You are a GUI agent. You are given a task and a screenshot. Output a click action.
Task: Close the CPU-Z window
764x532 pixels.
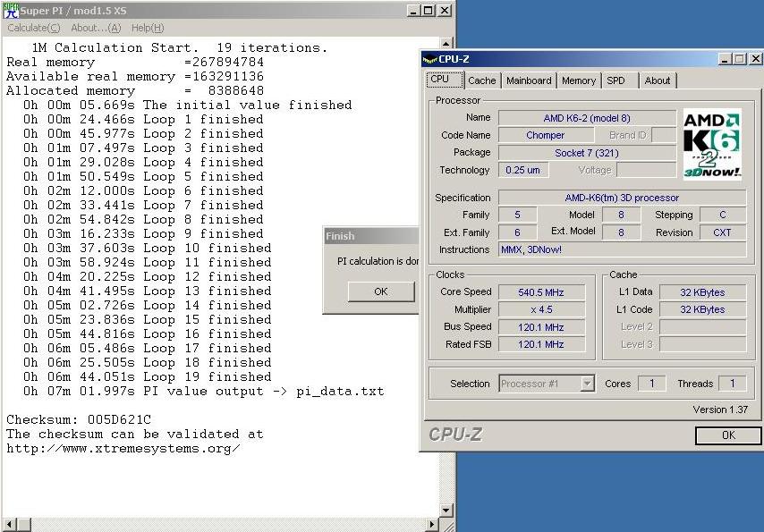click(756, 59)
